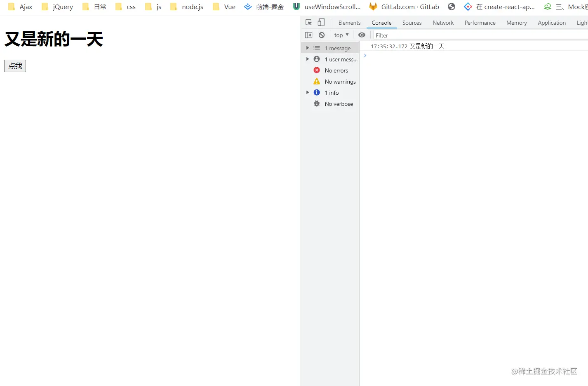The width and height of the screenshot is (588, 386).
Task: Open the Vue bookmark folder
Action: tap(224, 7)
